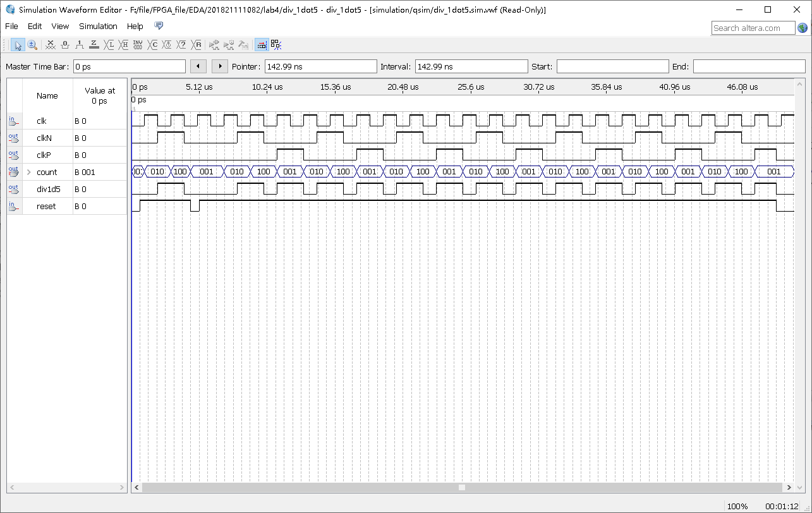Click the reset input pin icon
The width and height of the screenshot is (812, 513).
14,206
